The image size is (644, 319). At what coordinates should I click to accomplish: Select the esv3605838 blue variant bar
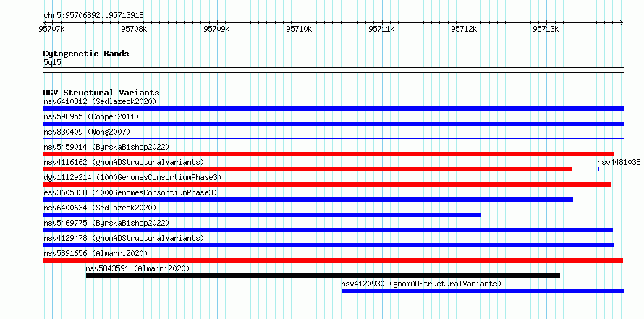(308, 200)
